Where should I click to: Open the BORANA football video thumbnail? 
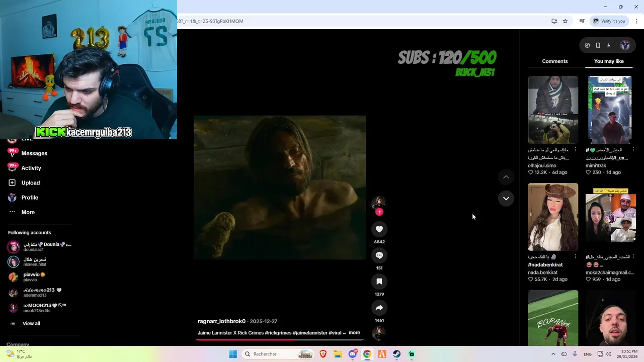[553, 318]
